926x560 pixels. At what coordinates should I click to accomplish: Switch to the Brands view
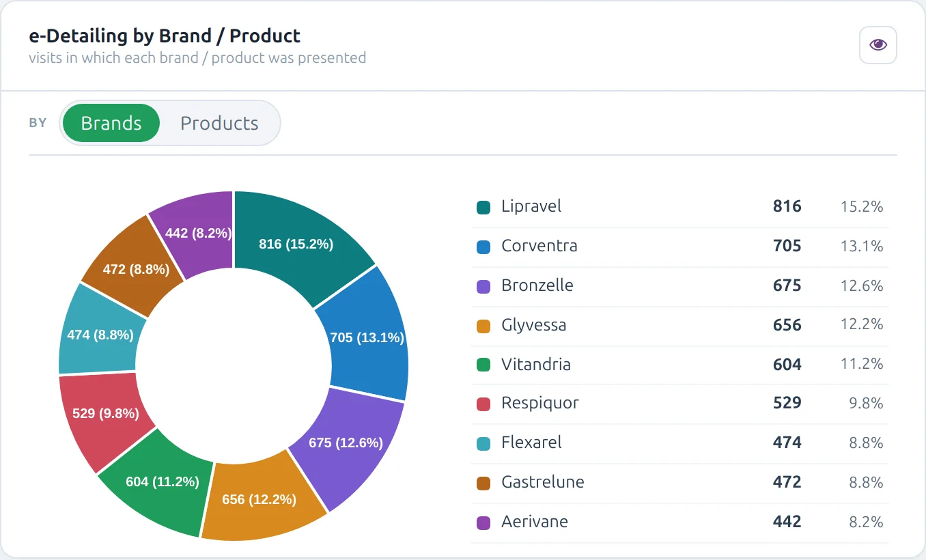pos(111,123)
